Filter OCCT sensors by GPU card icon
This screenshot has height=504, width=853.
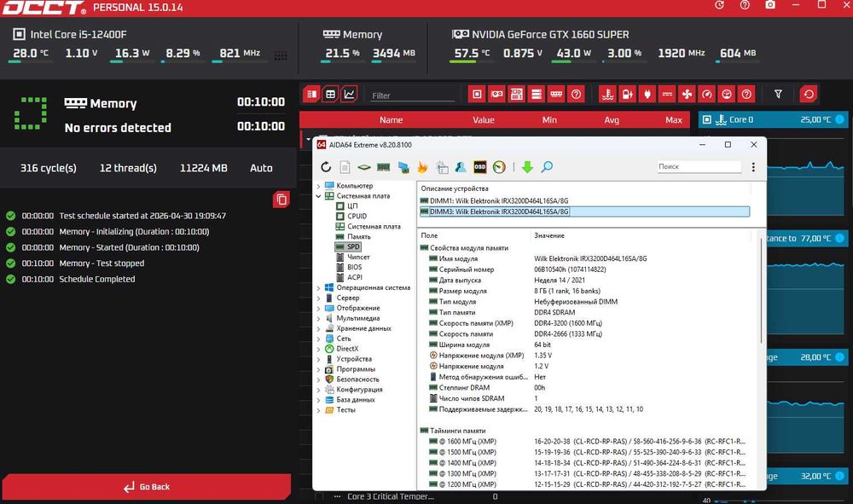496,94
